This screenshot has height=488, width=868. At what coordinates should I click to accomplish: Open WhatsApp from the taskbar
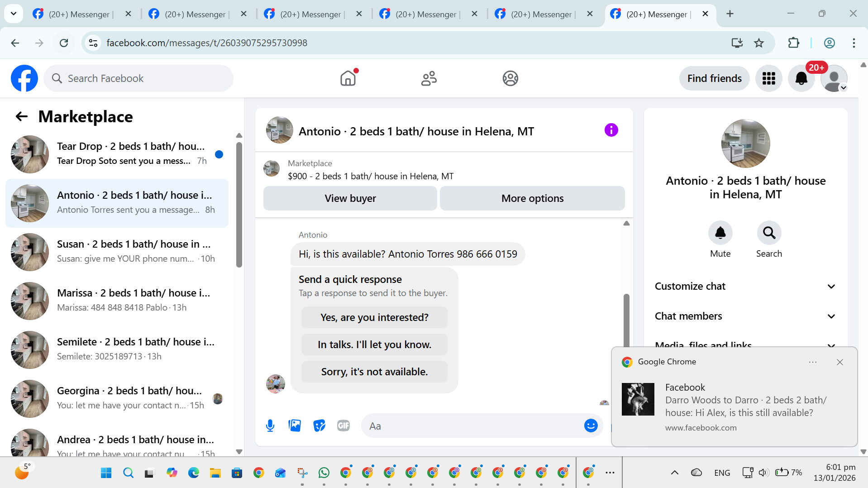click(x=324, y=473)
